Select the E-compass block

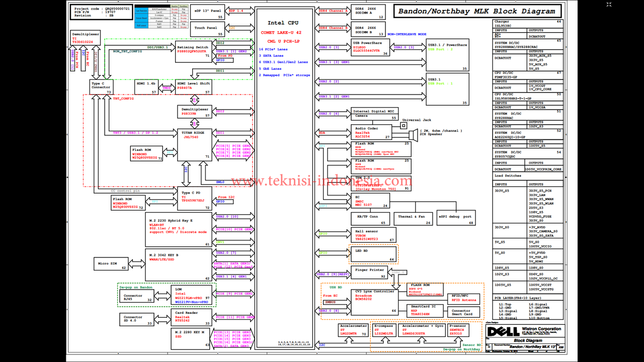click(384, 330)
